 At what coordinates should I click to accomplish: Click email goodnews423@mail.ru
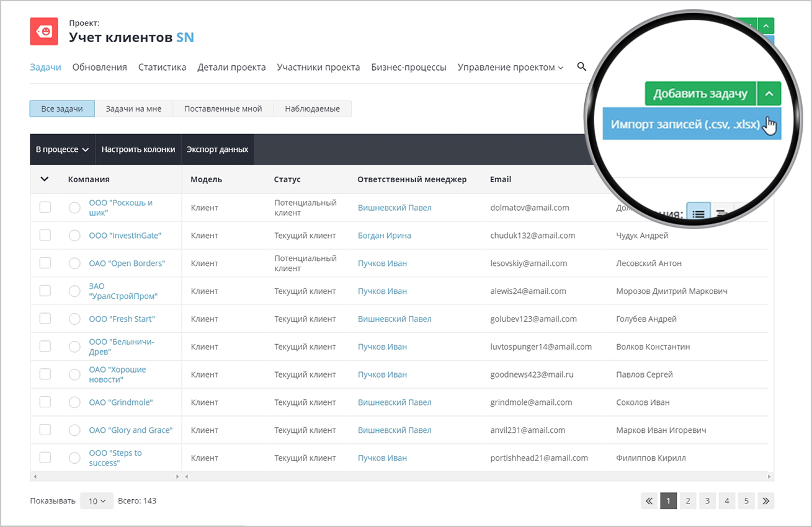[x=532, y=374]
